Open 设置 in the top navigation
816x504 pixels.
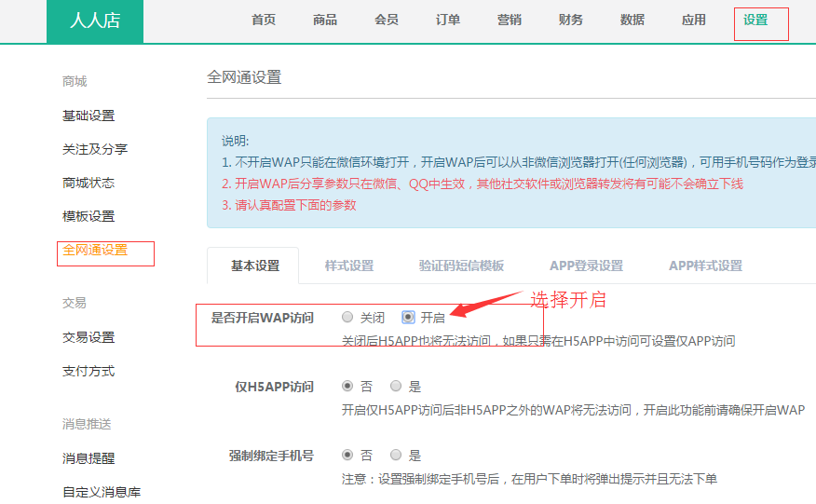coord(755,20)
